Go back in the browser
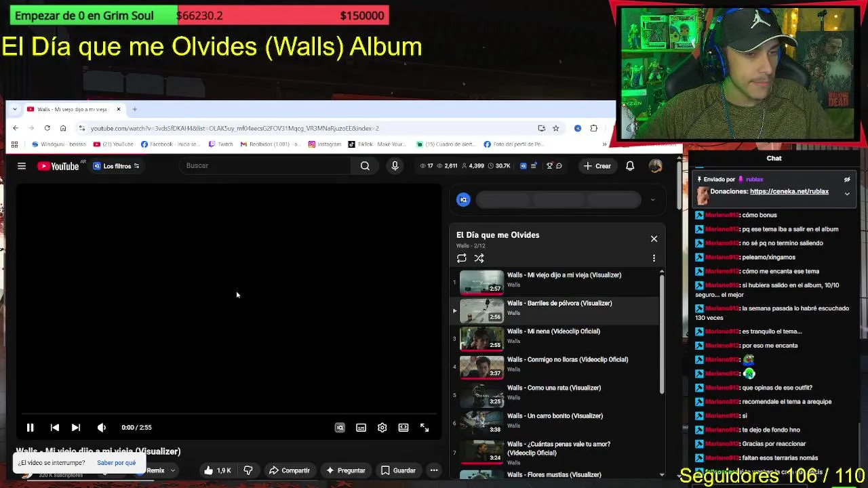The image size is (868, 488). click(x=15, y=128)
